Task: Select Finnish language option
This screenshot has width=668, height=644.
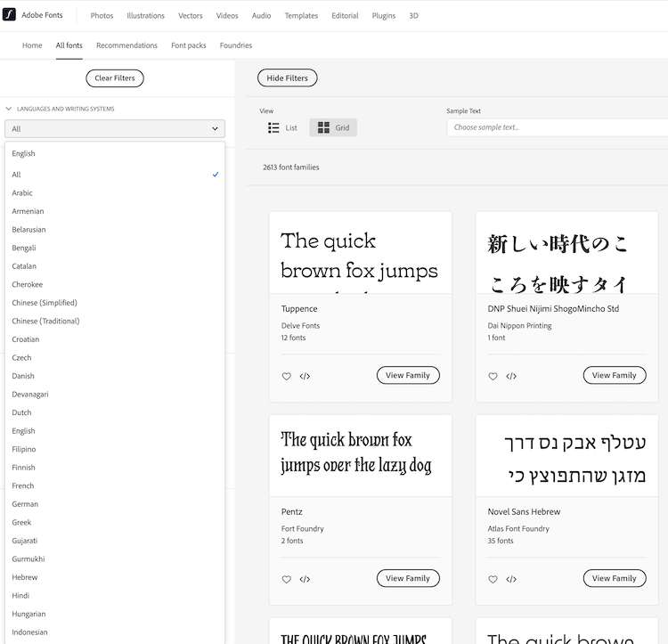Action: point(115,468)
